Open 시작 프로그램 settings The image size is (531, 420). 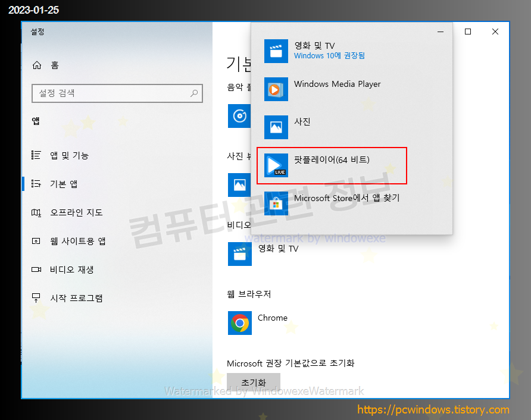(117, 298)
